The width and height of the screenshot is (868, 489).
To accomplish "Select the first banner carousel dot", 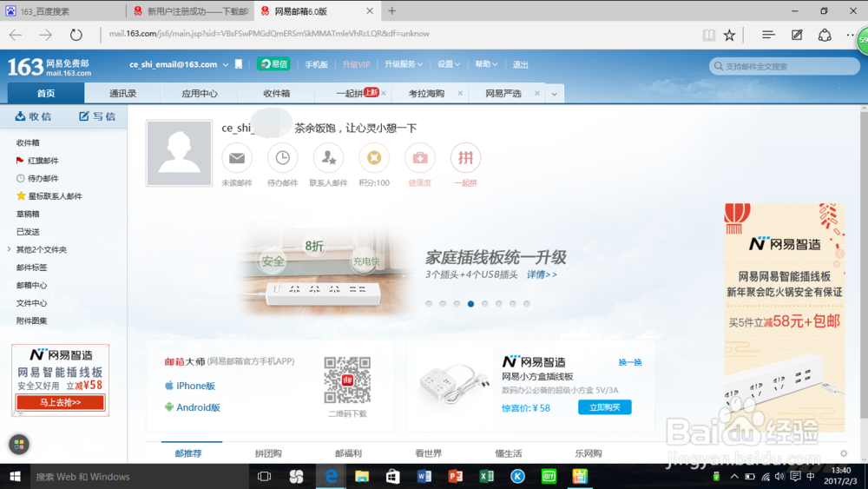I will (429, 303).
